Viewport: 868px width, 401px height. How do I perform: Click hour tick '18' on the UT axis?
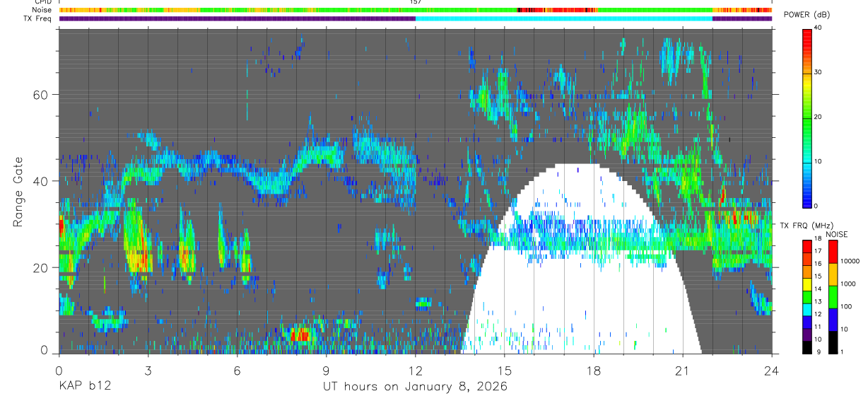click(594, 370)
